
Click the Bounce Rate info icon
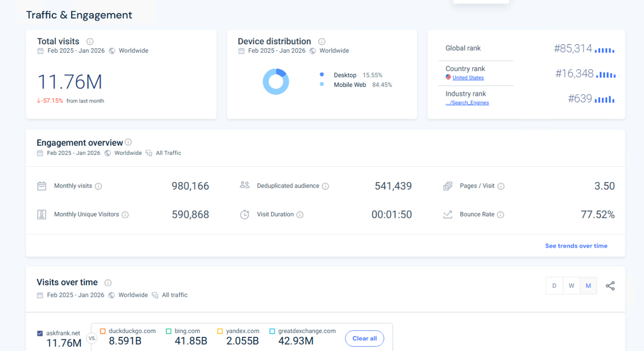click(500, 215)
